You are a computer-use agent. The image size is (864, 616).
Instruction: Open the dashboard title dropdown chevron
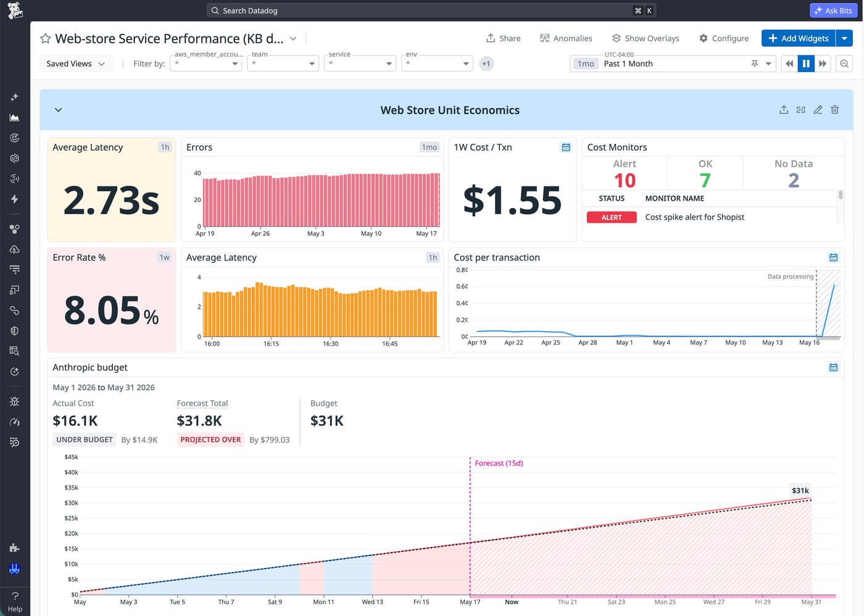(x=294, y=38)
